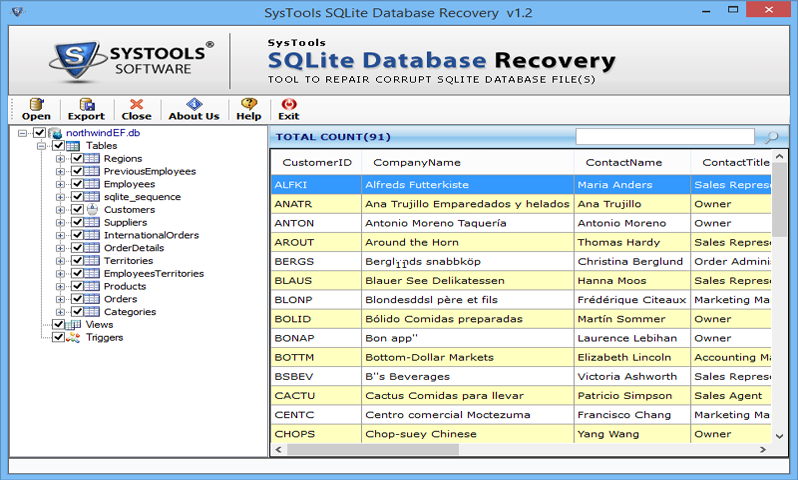Click the Export toolbar icon

coord(87,104)
